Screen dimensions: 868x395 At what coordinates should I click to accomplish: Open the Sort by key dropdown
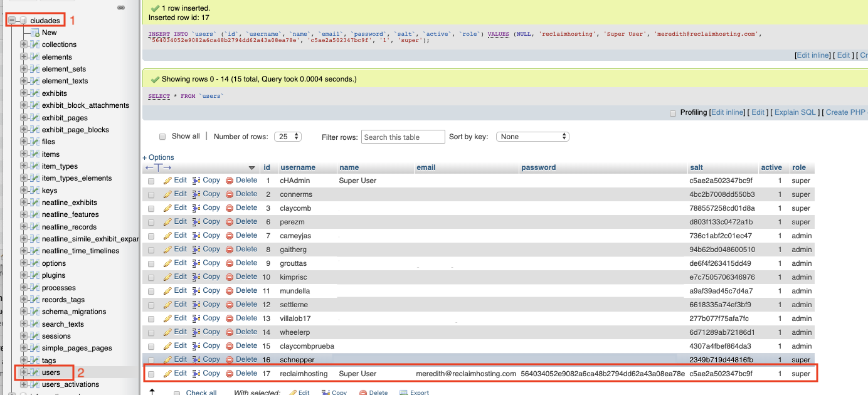532,136
